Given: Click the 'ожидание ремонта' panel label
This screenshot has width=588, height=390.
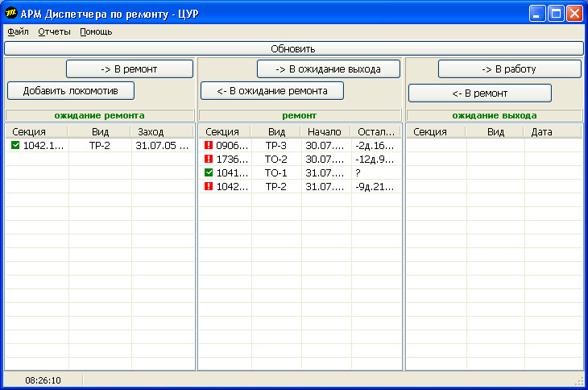Looking at the screenshot, I should (x=99, y=115).
